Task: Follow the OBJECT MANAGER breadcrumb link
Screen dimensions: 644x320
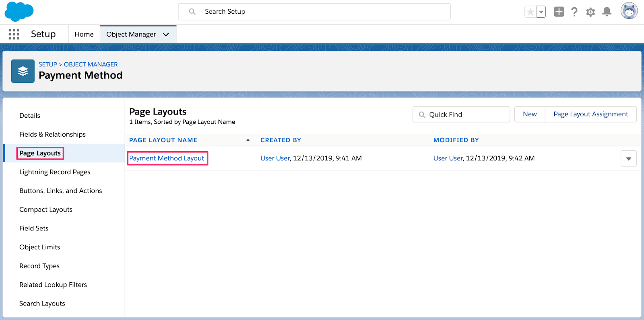Action: pyautogui.click(x=91, y=64)
